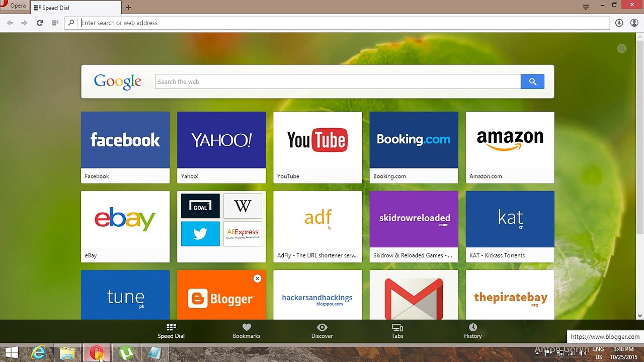Open a new tab with the plus button
The height and width of the screenshot is (362, 644).
tap(129, 8)
